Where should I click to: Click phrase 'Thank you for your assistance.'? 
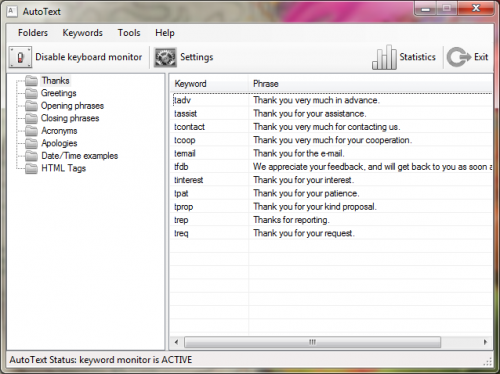pyautogui.click(x=310, y=113)
